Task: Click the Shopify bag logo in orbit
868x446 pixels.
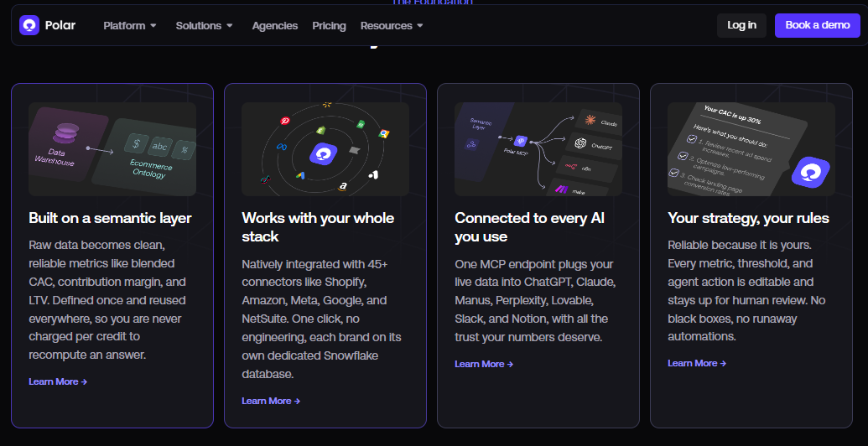Action: (x=320, y=130)
